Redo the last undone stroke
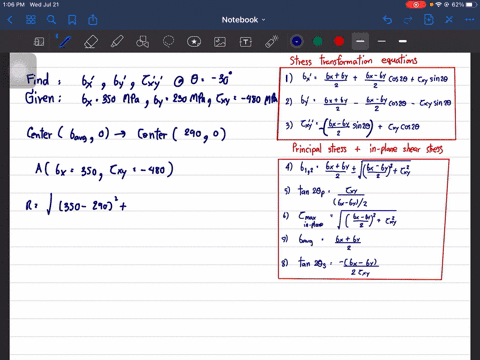The height and width of the screenshot is (360, 480). 408,20
